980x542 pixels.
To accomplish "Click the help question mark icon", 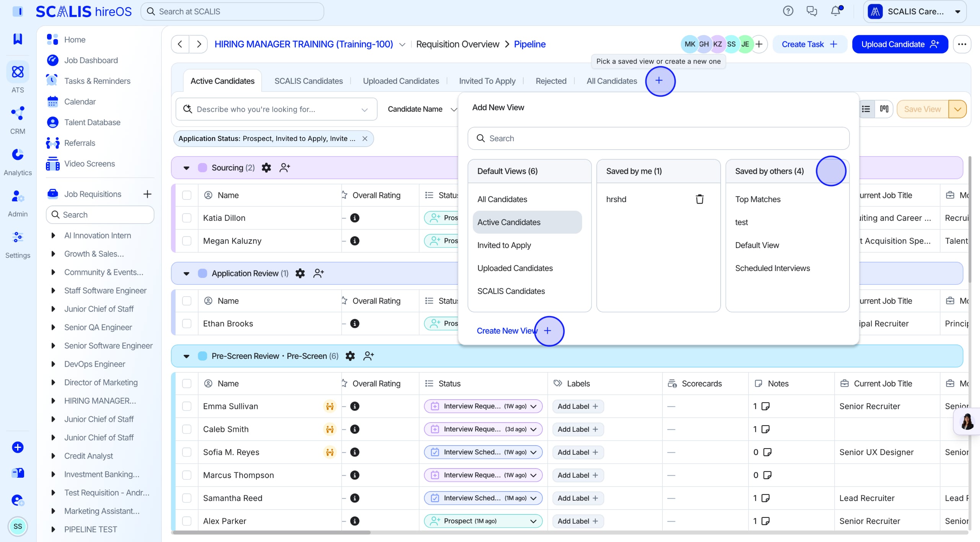I will [788, 11].
